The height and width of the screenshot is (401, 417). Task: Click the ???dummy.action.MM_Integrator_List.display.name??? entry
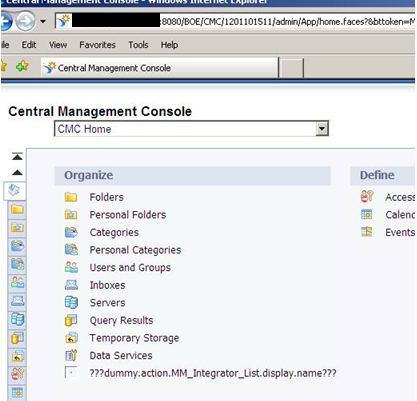213,373
